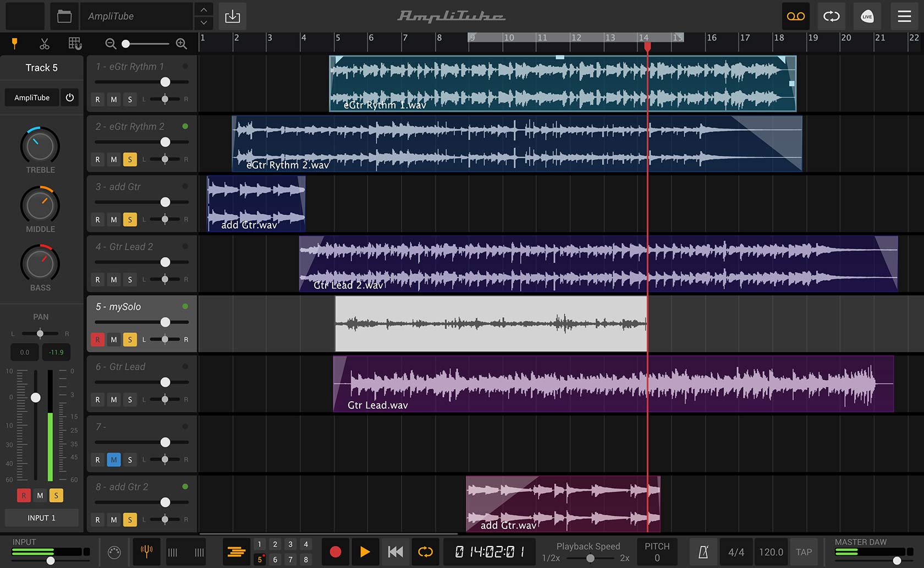Select track 6 Gtr Lead name
924x568 pixels.
pos(120,367)
